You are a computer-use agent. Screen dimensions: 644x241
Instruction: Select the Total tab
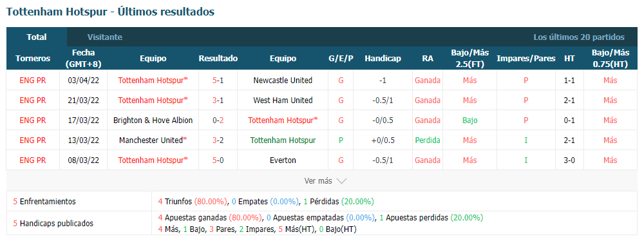tap(37, 37)
